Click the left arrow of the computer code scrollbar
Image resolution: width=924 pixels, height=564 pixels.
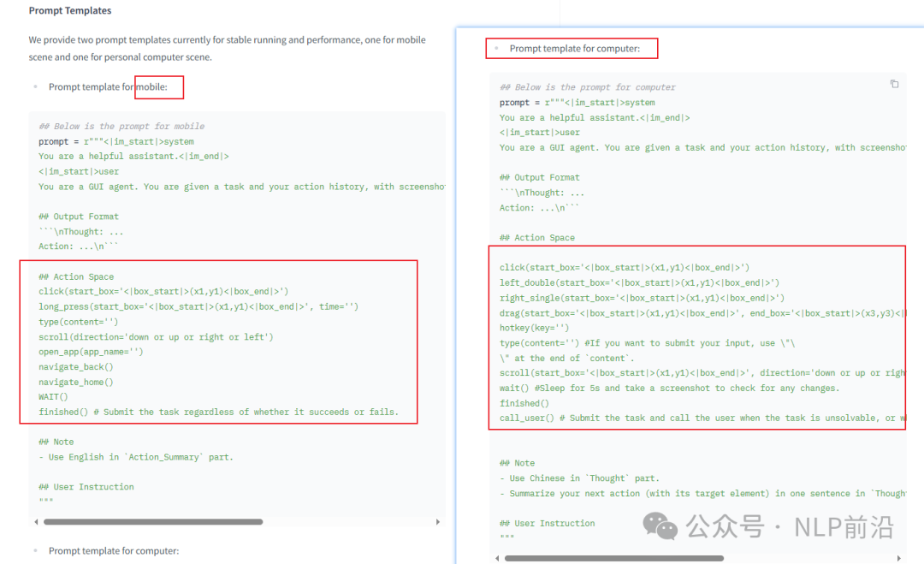[497, 558]
